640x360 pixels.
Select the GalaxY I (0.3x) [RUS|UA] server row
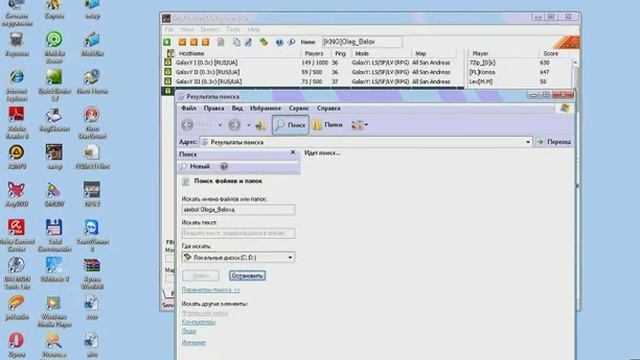[313, 62]
